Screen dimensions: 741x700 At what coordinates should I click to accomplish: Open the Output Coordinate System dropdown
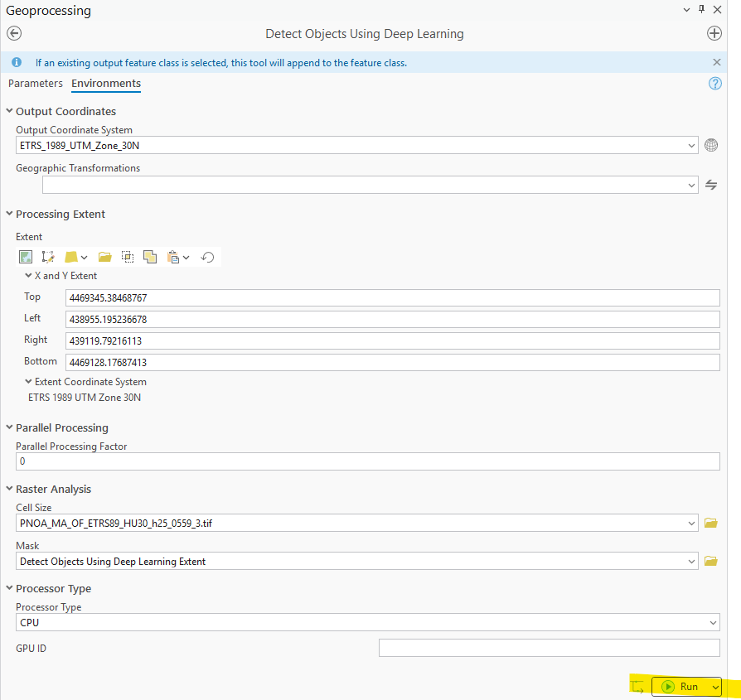coord(691,146)
